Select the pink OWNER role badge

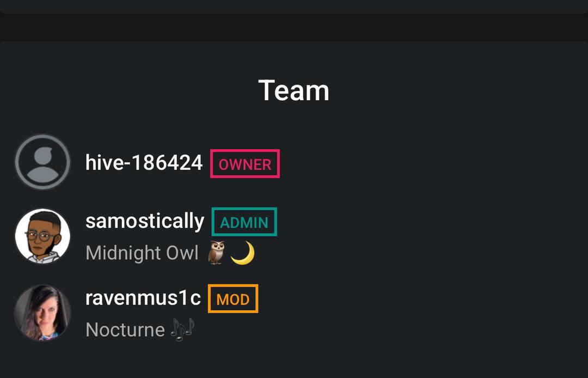[245, 163]
